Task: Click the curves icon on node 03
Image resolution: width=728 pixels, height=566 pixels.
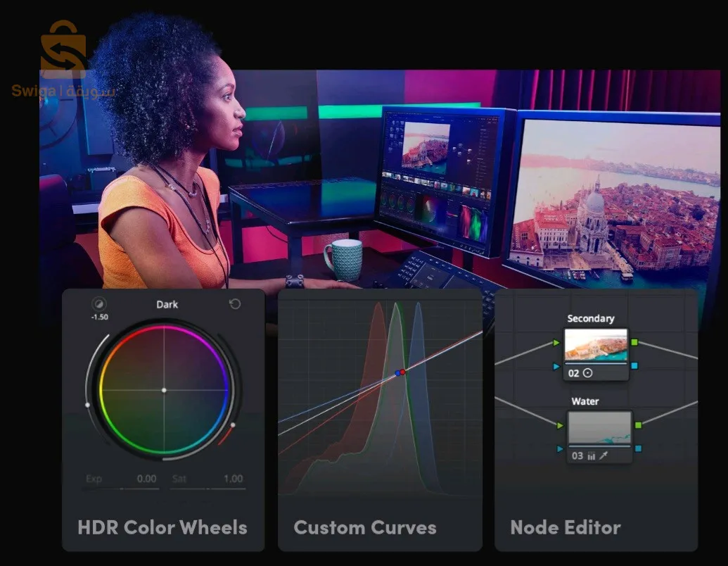Action: 591,456
